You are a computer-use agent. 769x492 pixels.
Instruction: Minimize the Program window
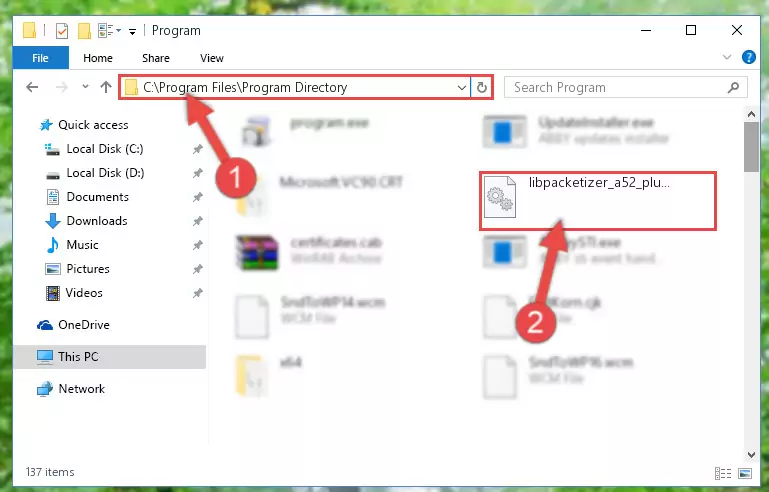coord(646,30)
